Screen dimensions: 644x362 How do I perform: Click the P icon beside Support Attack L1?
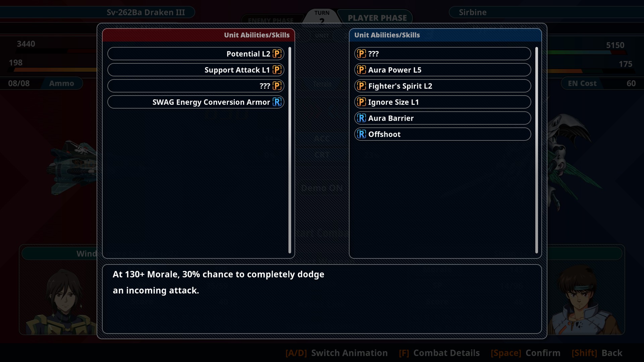click(277, 70)
